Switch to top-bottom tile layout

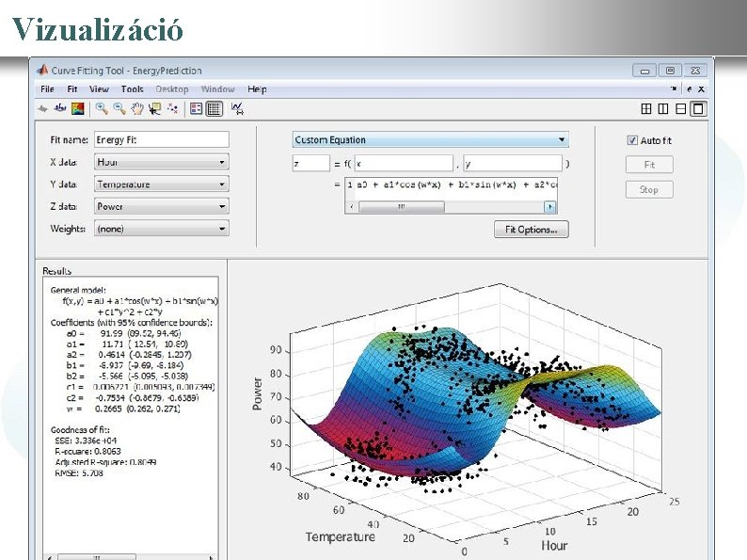[681, 108]
